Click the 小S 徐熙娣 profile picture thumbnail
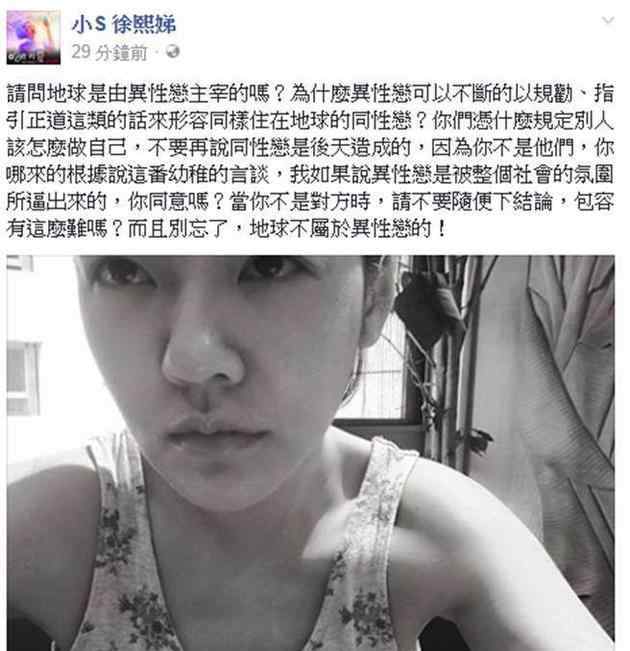Viewport: 630px width, 651px height. pos(34,38)
